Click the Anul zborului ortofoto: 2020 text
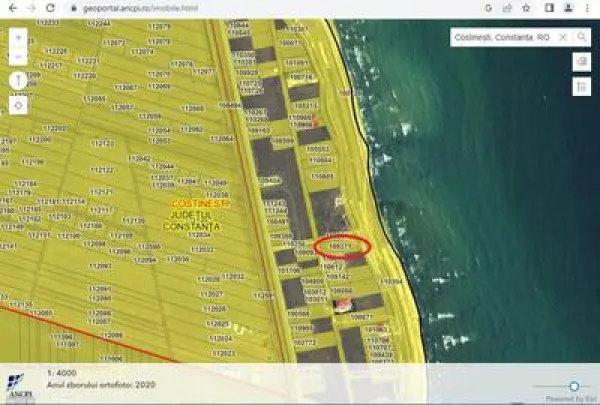Screen dimensions: 600x405 101,385
